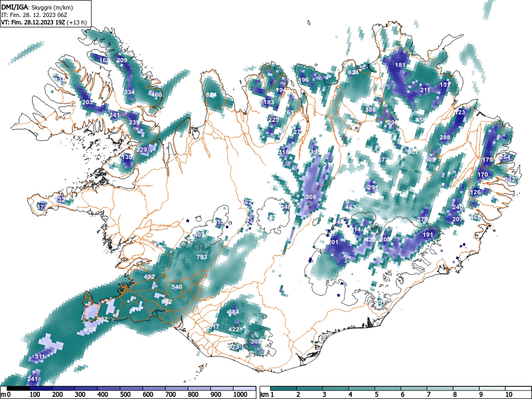This screenshot has height=399, width=532.
Task: Click visibility value 386 on the map
Action: tap(370, 110)
